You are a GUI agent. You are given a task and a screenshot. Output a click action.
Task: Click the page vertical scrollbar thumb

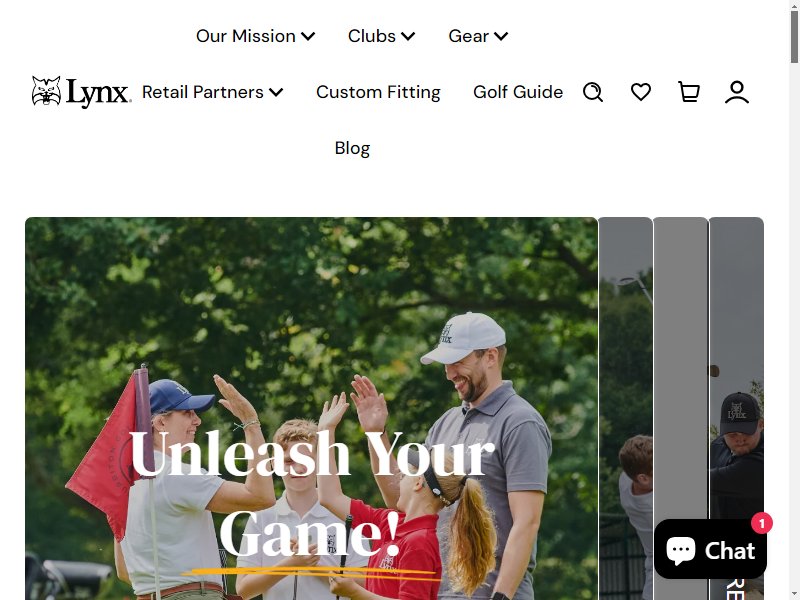point(794,37)
